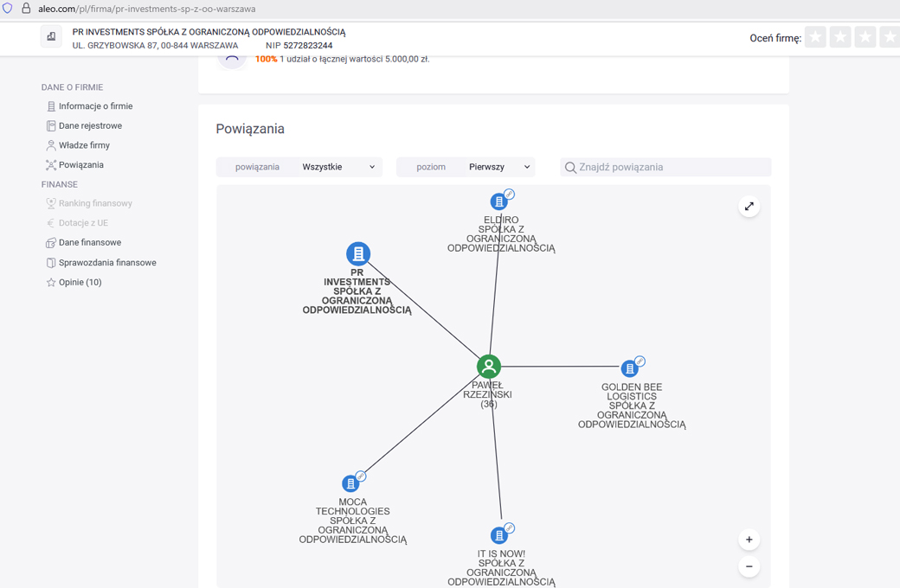Go to Powiązania in sidebar
This screenshot has height=588, width=900.
pos(81,164)
